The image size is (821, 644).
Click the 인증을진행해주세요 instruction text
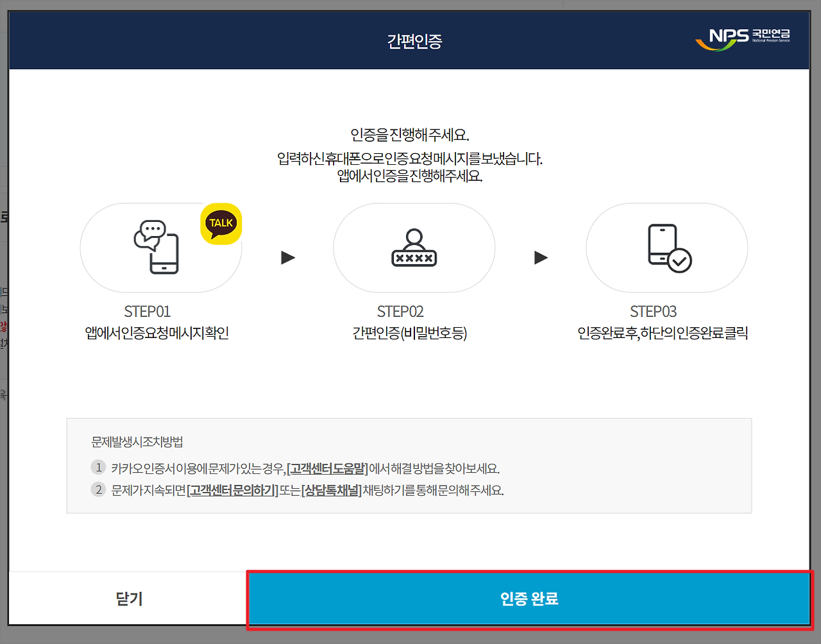pos(410,133)
